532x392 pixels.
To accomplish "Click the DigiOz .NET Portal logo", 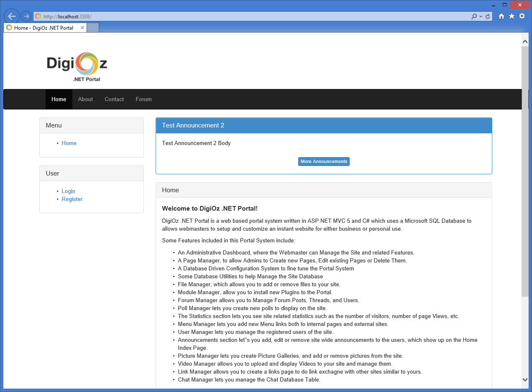I will (77, 66).
